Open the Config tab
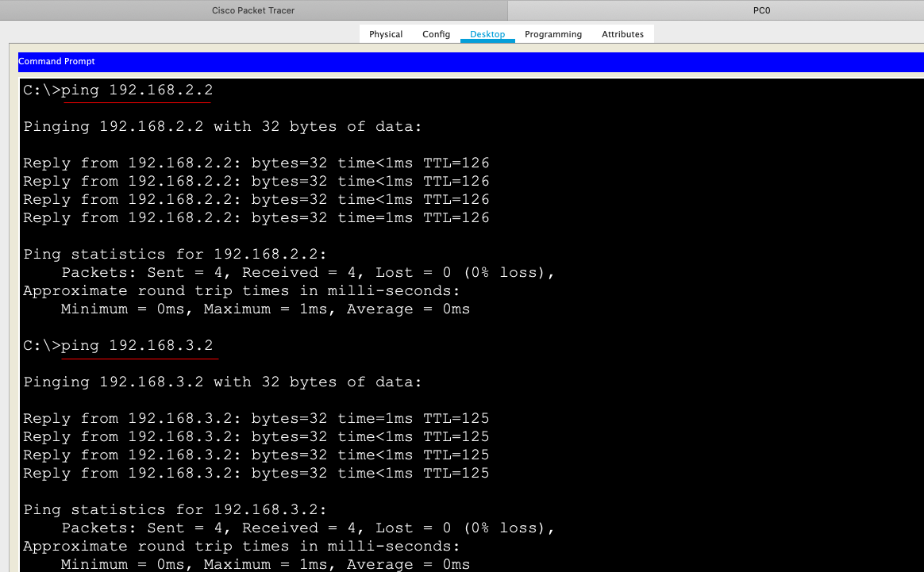The width and height of the screenshot is (924, 572). point(436,34)
